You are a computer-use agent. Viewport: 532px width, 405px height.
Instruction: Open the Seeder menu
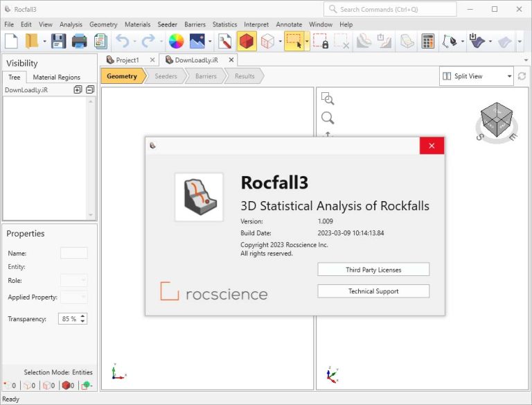point(167,24)
